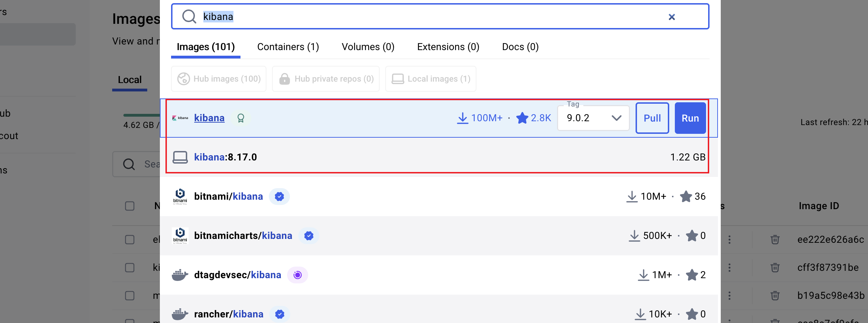
Task: Delete the image with ID ee222e626a6c
Action: click(x=775, y=240)
